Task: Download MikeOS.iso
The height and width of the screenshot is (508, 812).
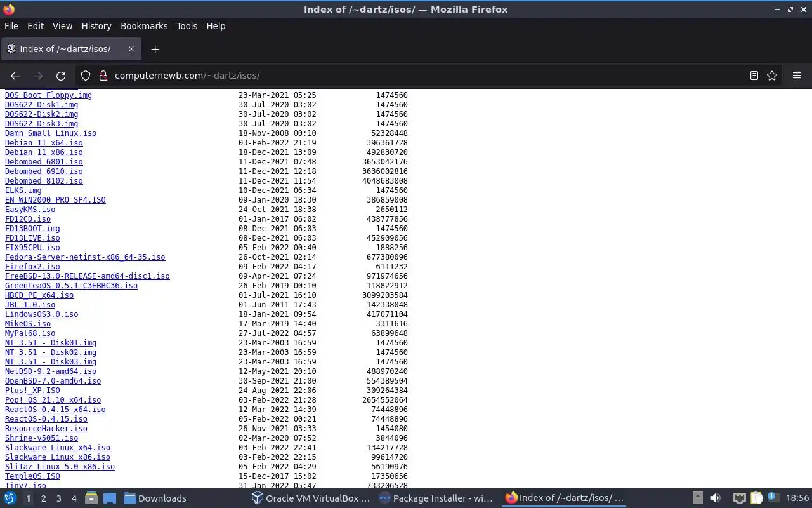Action: pyautogui.click(x=28, y=324)
